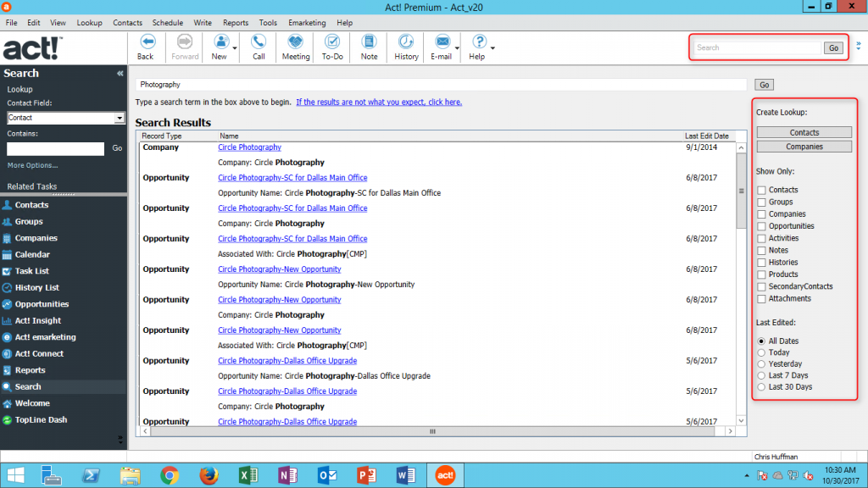Image resolution: width=868 pixels, height=488 pixels.
Task: Open the Windows Start menu
Action: (15, 475)
